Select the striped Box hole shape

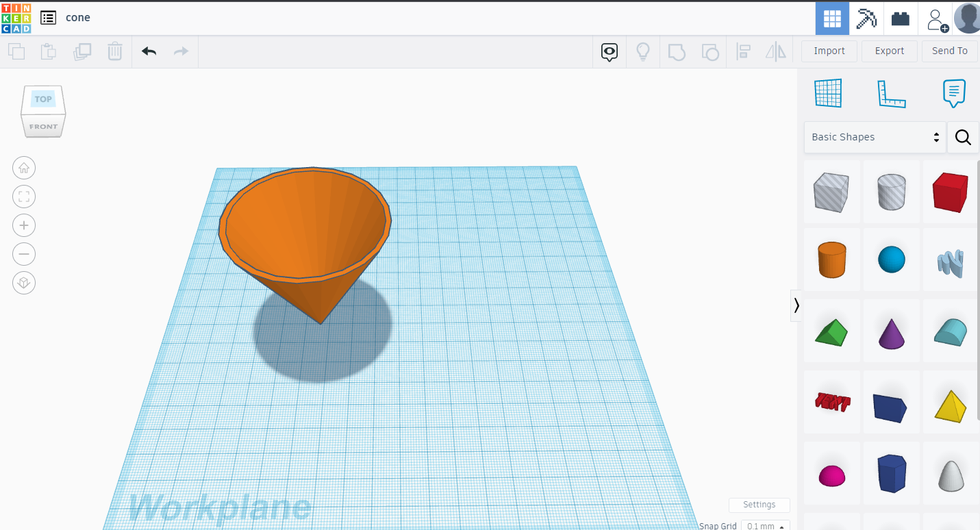pos(831,192)
